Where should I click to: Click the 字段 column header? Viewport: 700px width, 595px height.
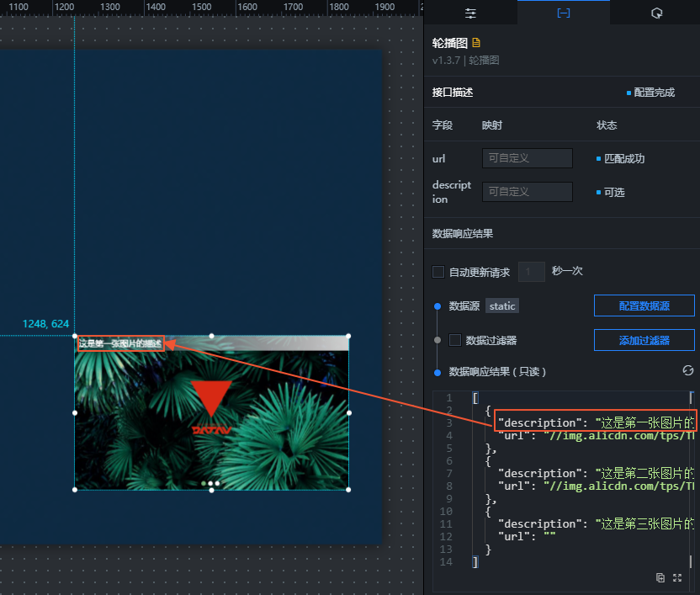tap(443, 125)
